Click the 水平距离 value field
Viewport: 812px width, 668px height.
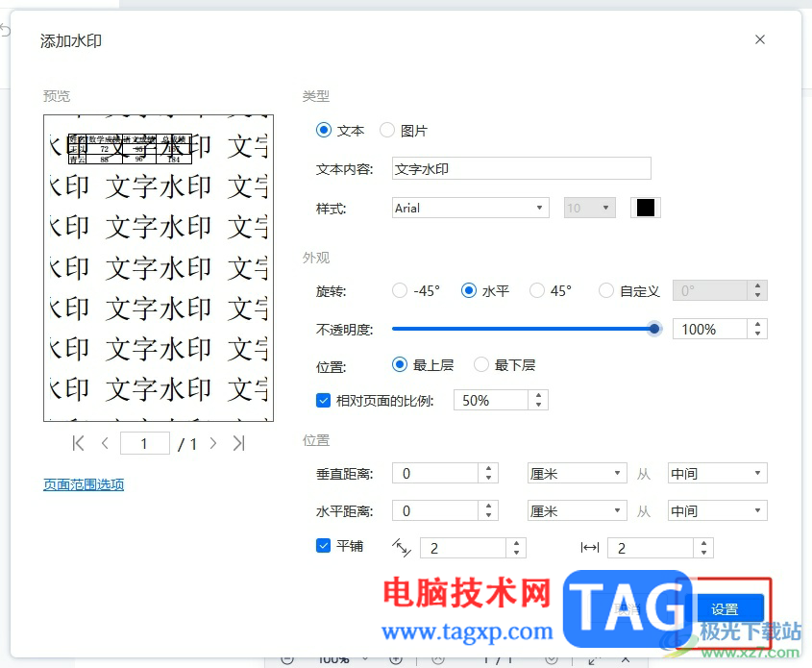435,511
